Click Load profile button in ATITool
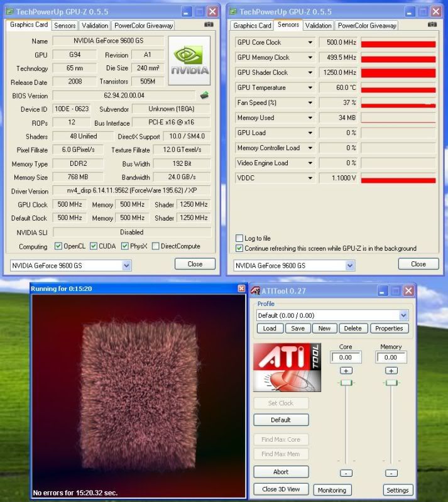Screen dimensions: 448x502 270,328
